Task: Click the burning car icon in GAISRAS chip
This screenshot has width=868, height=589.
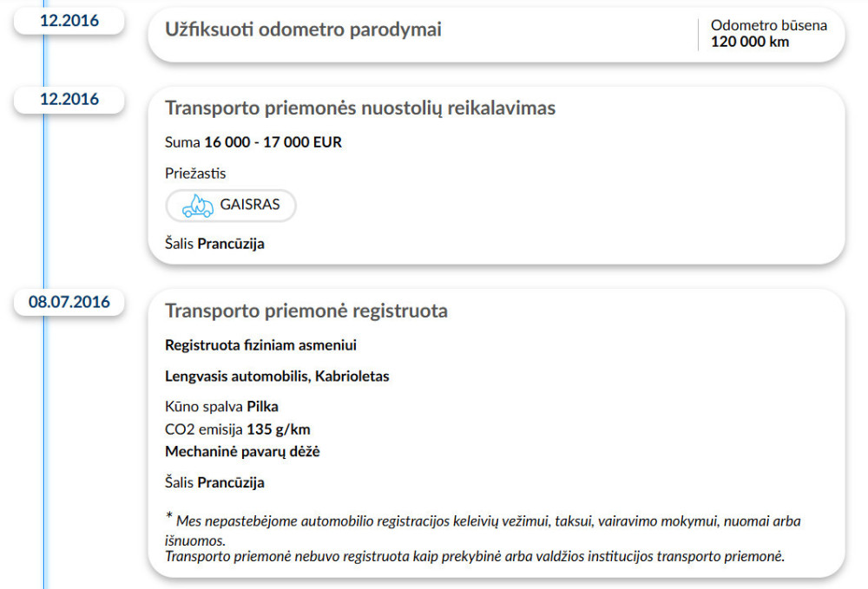Action: 197,206
